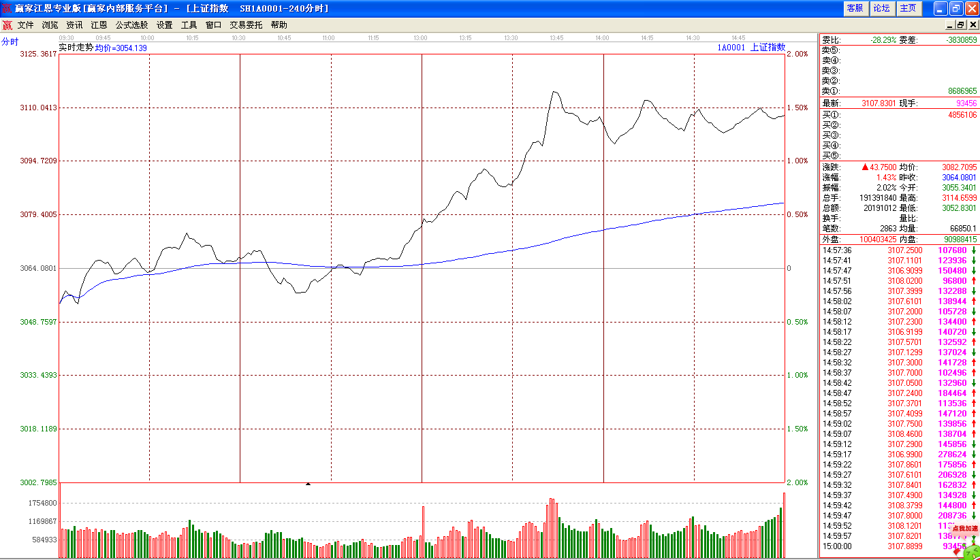
Task: Open the 窗口 menu
Action: 213,24
